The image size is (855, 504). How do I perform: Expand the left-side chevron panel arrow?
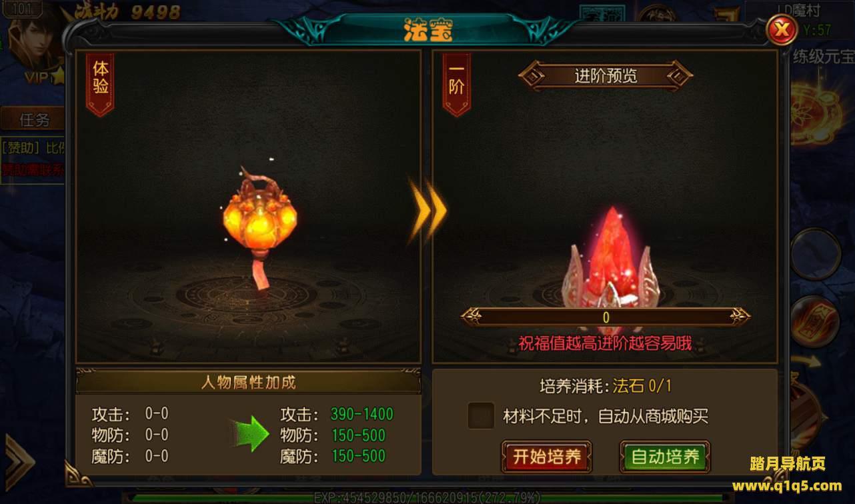pos(17,461)
